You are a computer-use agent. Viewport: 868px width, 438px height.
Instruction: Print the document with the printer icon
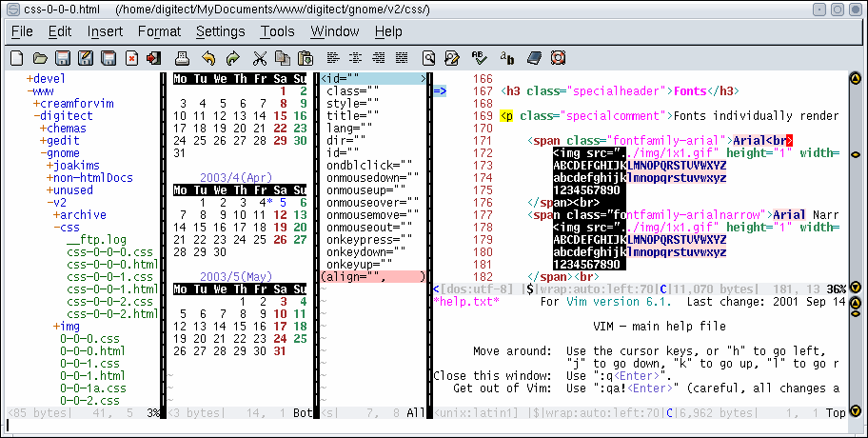coord(183,59)
